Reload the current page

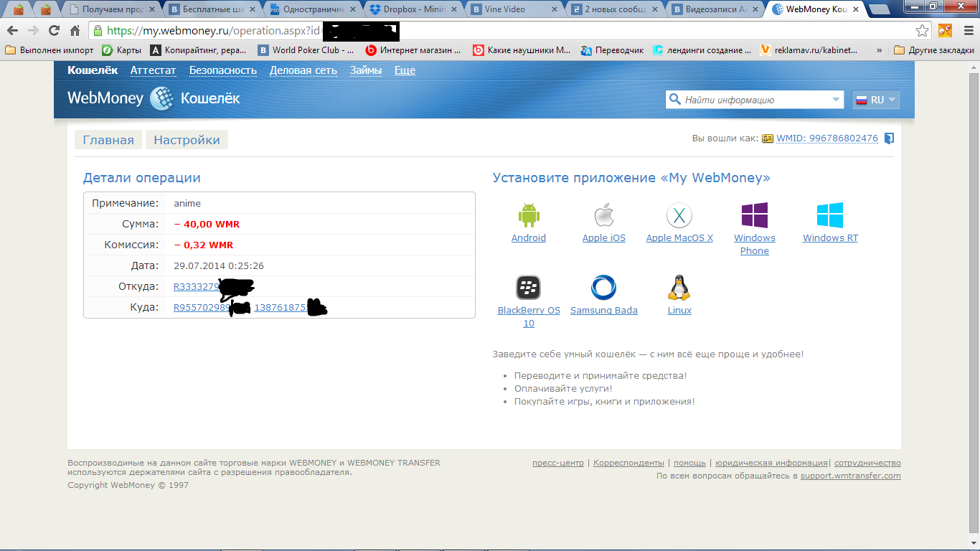click(x=54, y=31)
